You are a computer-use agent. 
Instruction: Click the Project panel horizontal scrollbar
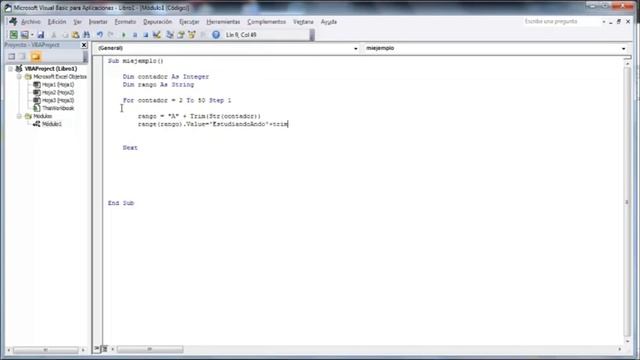tap(45, 350)
